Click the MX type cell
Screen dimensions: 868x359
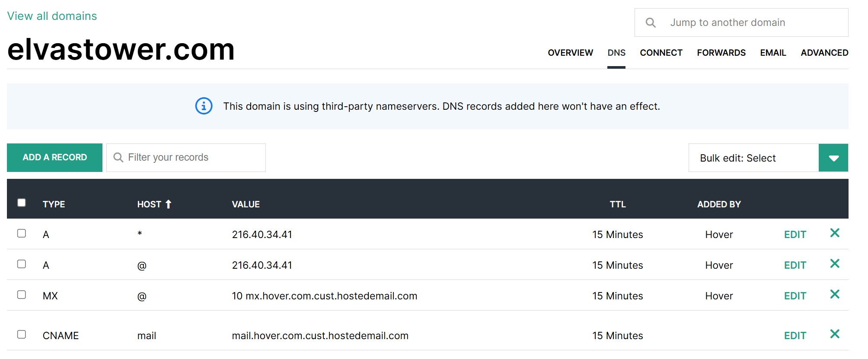[x=50, y=296]
